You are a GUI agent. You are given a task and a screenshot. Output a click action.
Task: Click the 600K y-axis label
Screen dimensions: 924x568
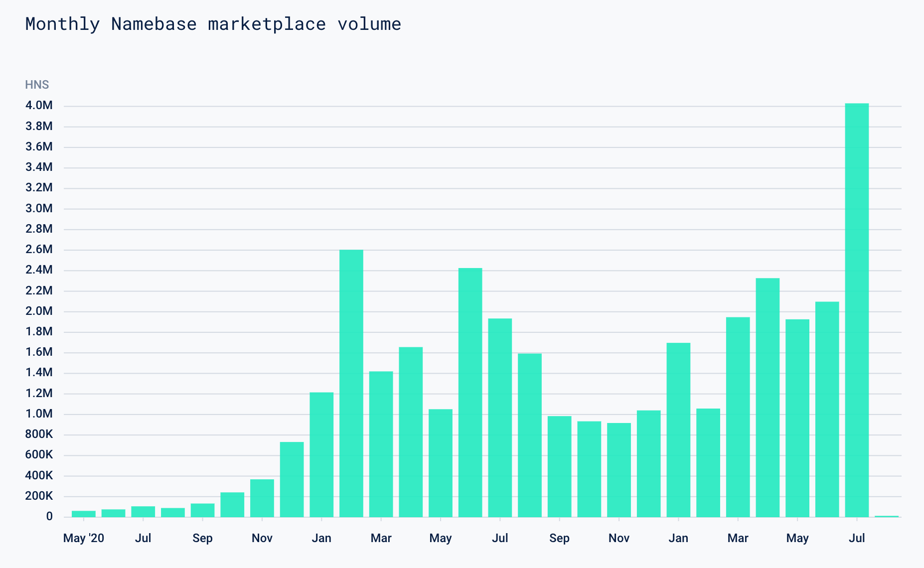39,454
